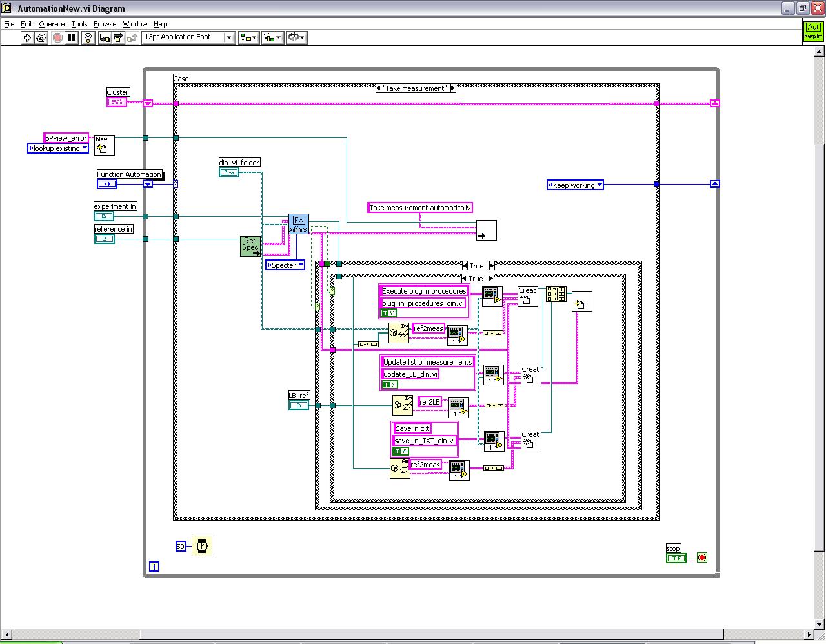Select VI node right of plug_in_procedures_din.vi

tap(492, 296)
